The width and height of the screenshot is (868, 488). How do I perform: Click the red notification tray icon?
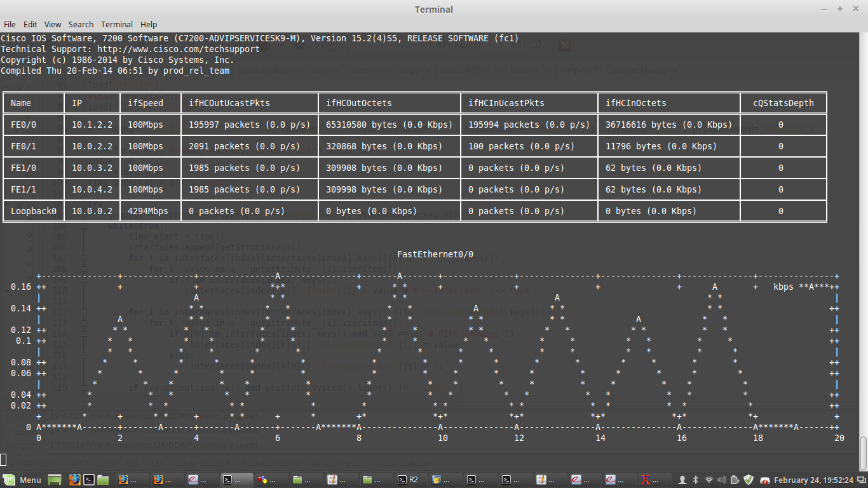pyautogui.click(x=765, y=480)
